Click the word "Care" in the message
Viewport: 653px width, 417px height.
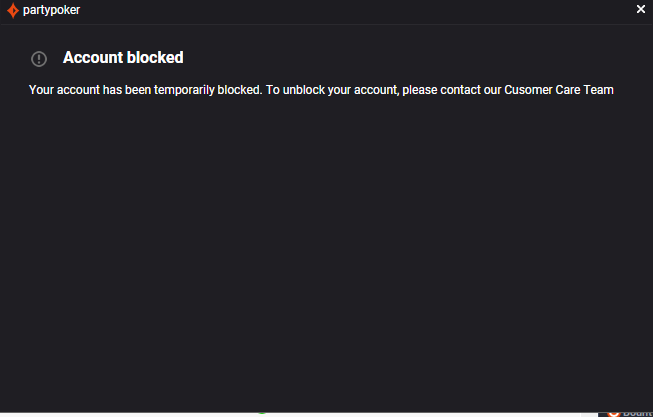564,90
